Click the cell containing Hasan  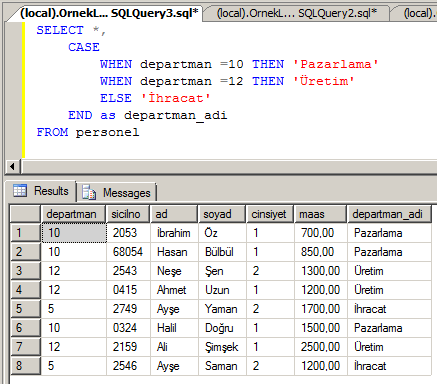[174, 252]
